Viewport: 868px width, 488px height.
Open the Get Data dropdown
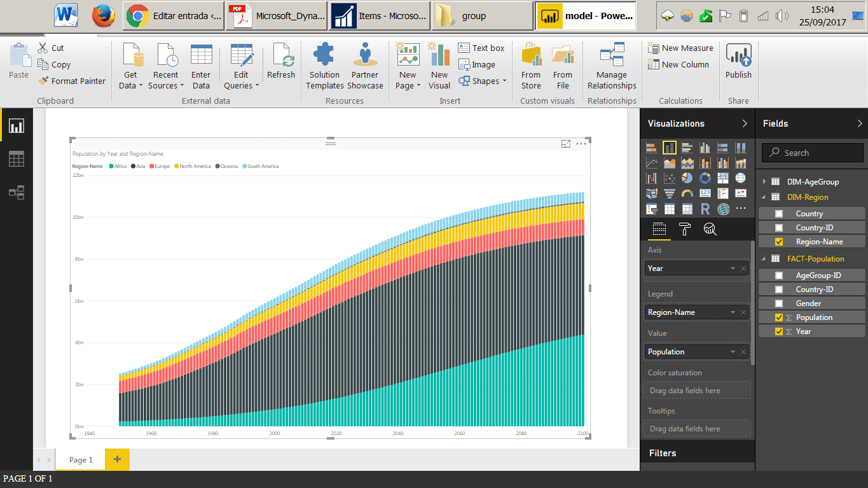point(130,66)
